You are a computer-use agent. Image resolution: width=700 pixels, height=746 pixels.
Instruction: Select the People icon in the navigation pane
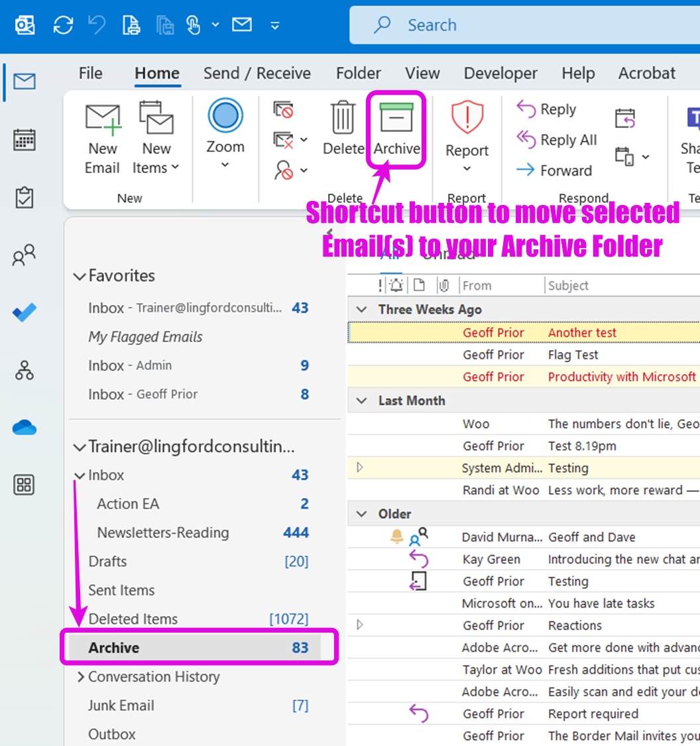point(25,255)
